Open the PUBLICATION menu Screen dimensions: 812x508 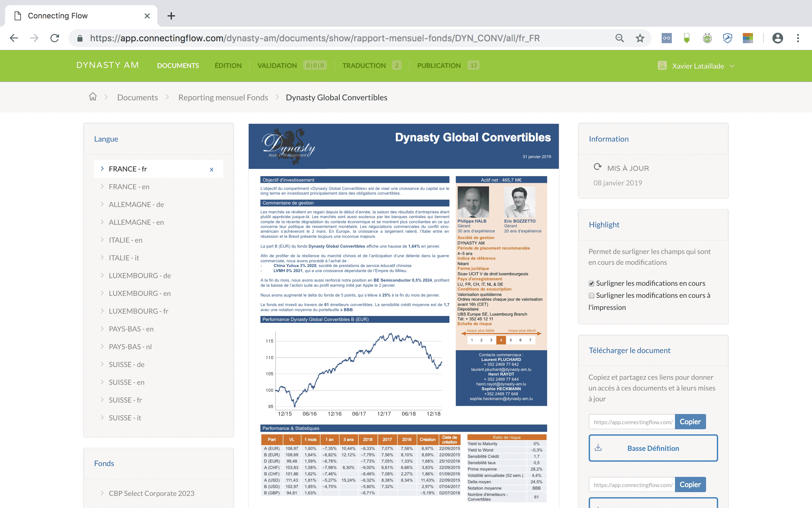pyautogui.click(x=439, y=65)
